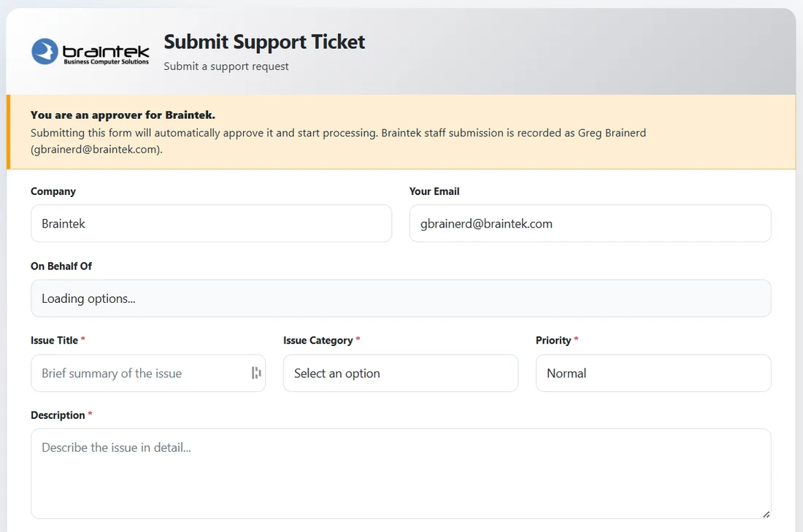The image size is (803, 532).
Task: Click the Issue Title text field
Action: click(x=148, y=373)
